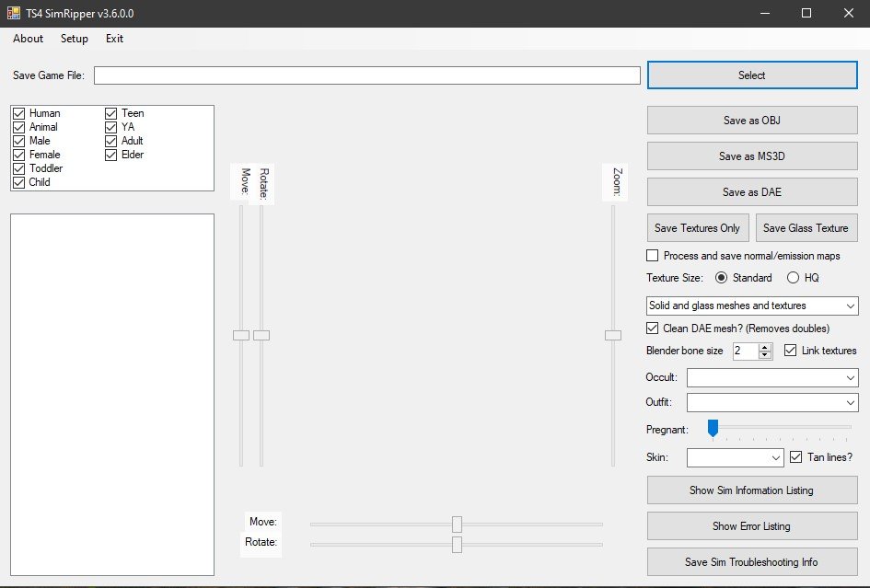
Task: Uncheck the Animal filter checkbox
Action: pyautogui.click(x=18, y=127)
